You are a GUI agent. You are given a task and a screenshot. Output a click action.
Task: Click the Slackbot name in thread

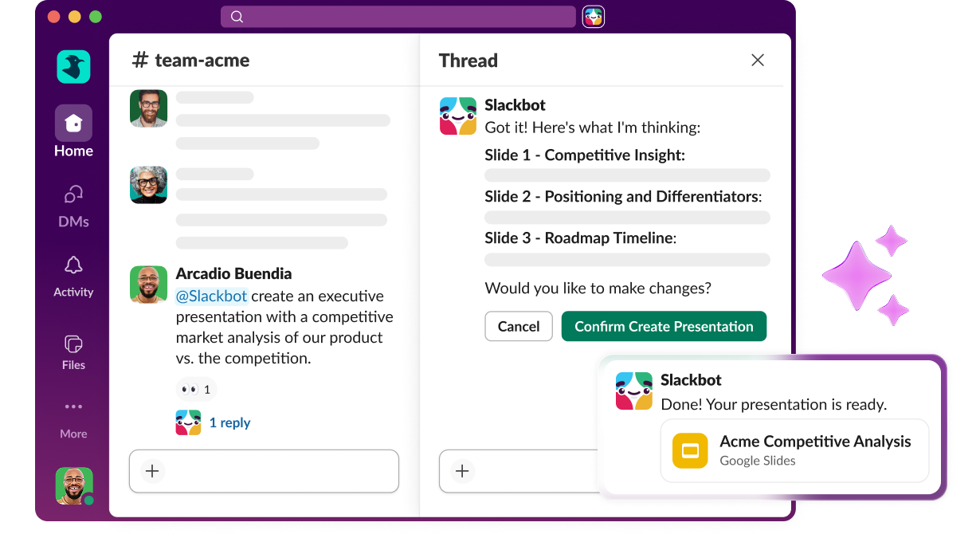[515, 104]
